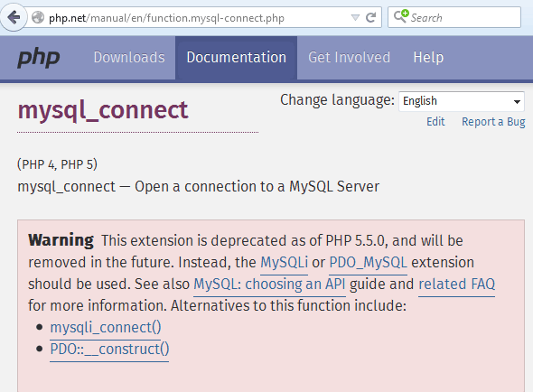The image size is (533, 392).
Task: Reload the page with the refresh icon
Action: (371, 17)
